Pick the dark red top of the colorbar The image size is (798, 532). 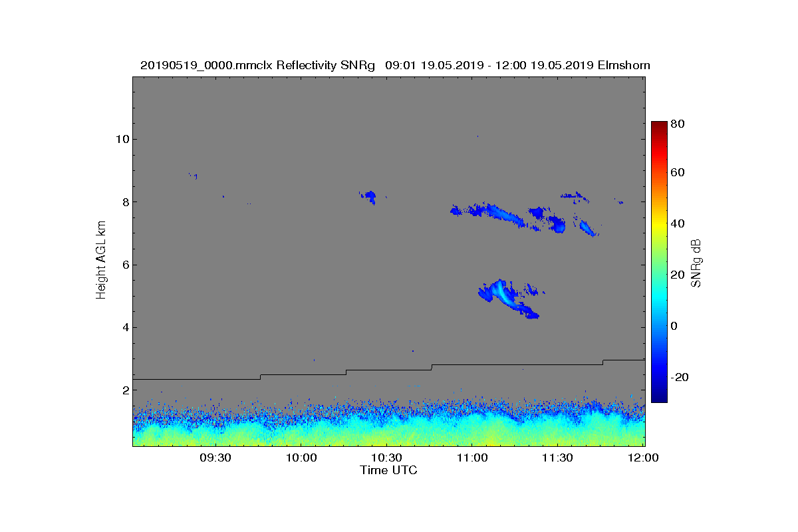point(658,126)
